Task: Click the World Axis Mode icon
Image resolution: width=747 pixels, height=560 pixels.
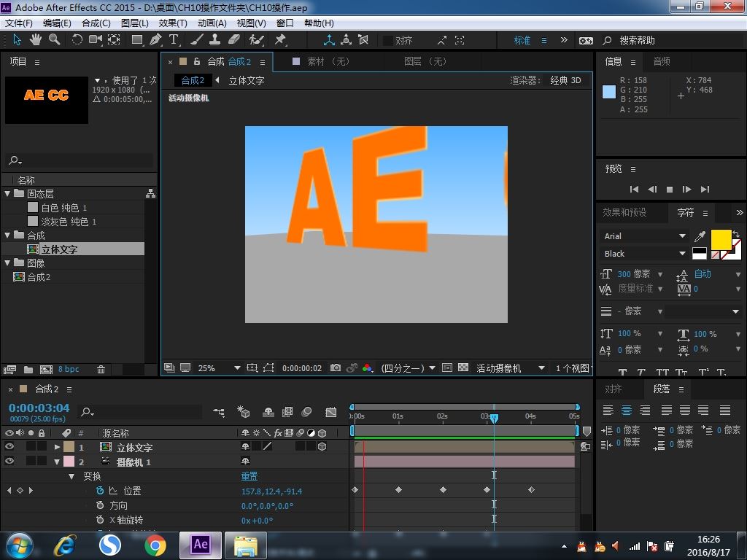Action: [x=347, y=40]
